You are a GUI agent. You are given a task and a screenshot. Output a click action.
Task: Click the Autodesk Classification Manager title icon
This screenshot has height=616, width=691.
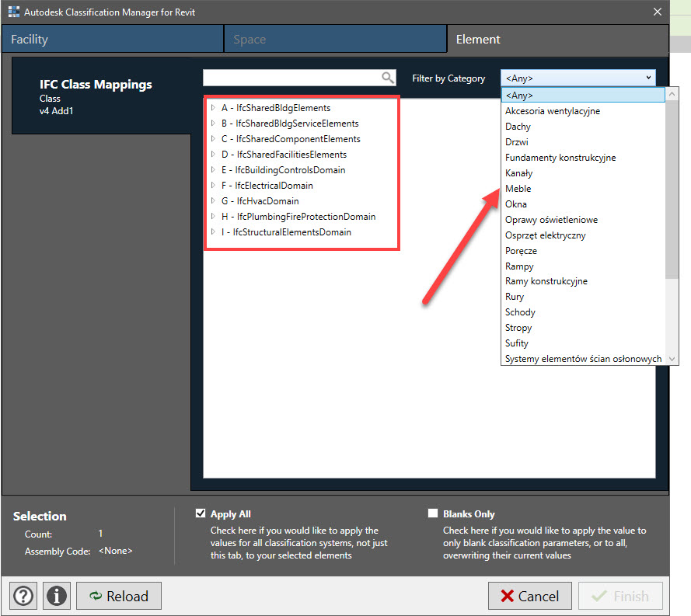[13, 12]
